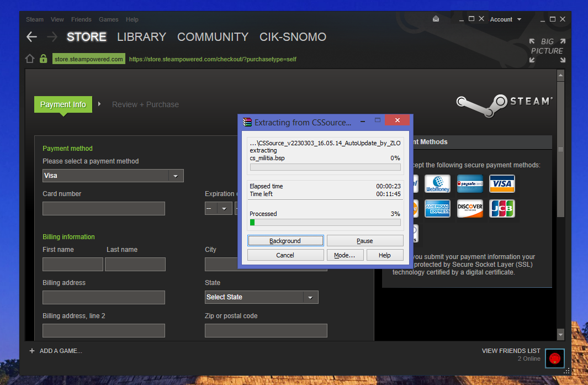
Task: Switch to the COMMUNITY tab
Action: 213,37
